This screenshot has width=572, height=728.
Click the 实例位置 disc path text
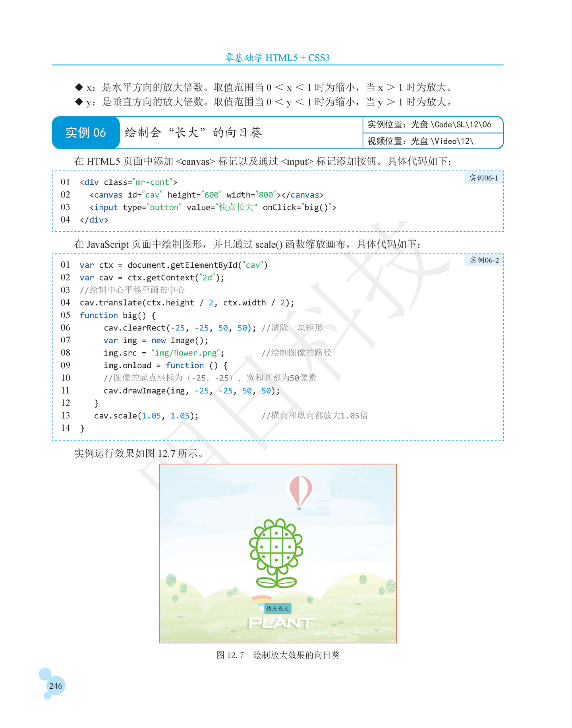429,125
